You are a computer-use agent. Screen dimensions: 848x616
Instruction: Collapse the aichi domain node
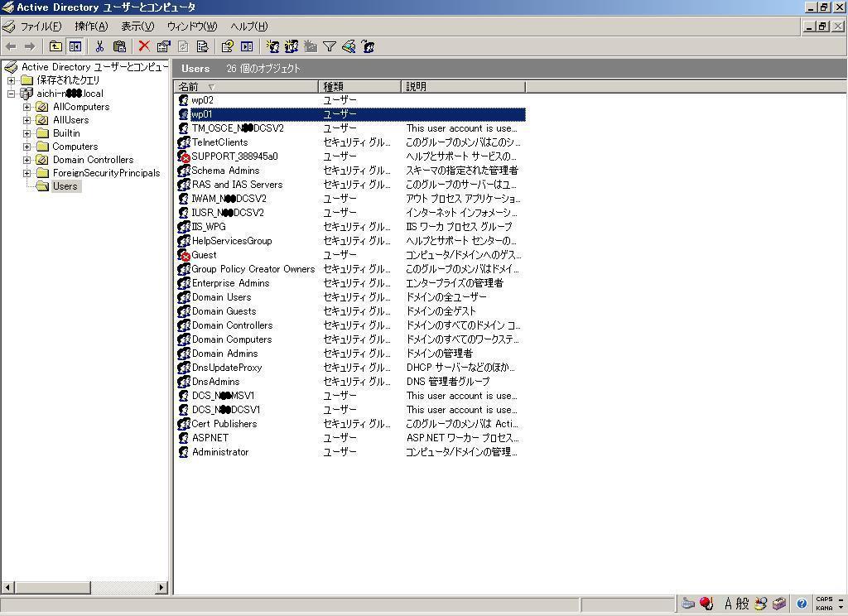pyautogui.click(x=11, y=94)
